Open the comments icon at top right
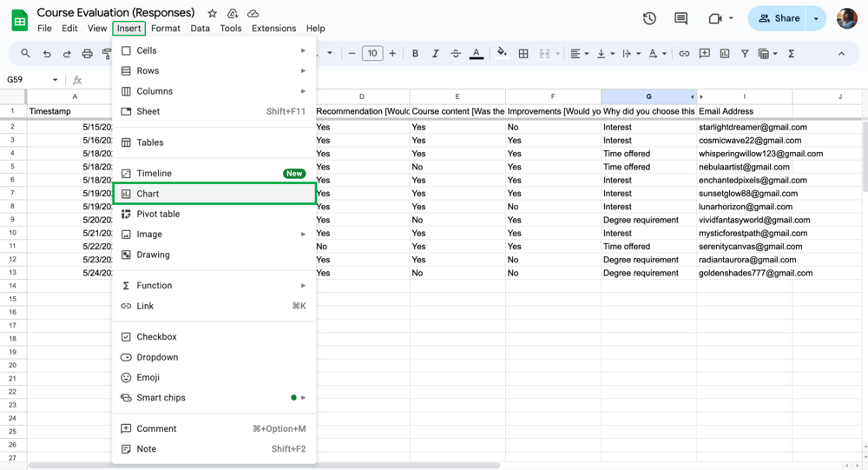The width and height of the screenshot is (868, 470). pyautogui.click(x=681, y=18)
